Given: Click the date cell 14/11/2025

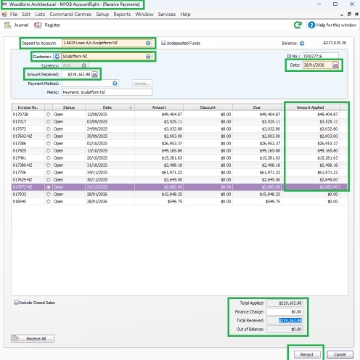Looking at the screenshot, I should (110, 173).
